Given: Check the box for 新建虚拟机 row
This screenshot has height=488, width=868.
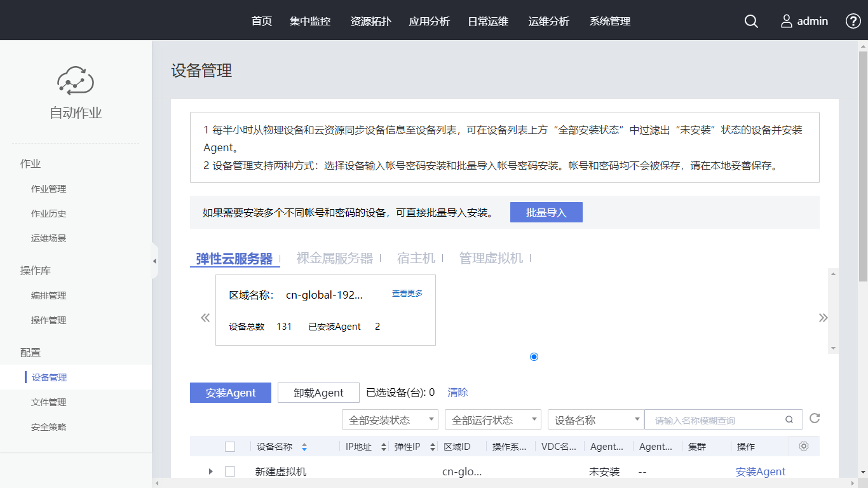Looking at the screenshot, I should (x=230, y=471).
